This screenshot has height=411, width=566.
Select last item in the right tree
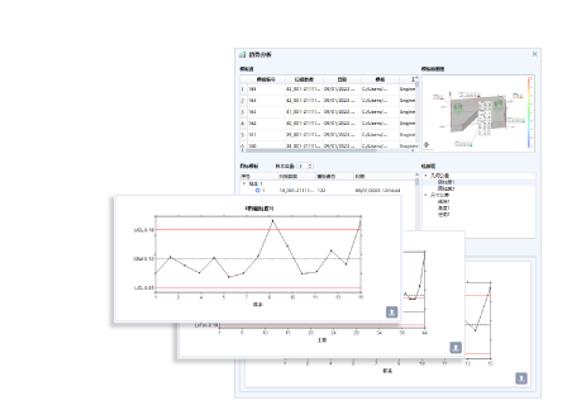pyautogui.click(x=444, y=214)
